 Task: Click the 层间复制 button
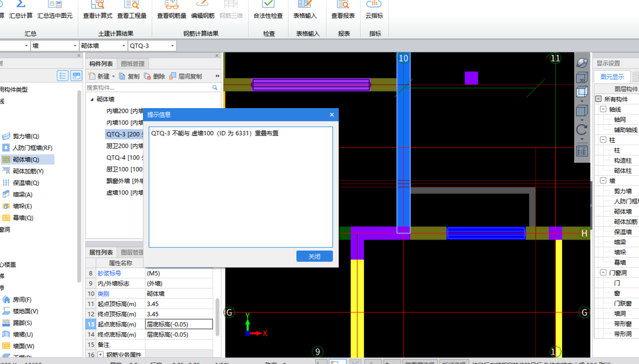pos(186,76)
